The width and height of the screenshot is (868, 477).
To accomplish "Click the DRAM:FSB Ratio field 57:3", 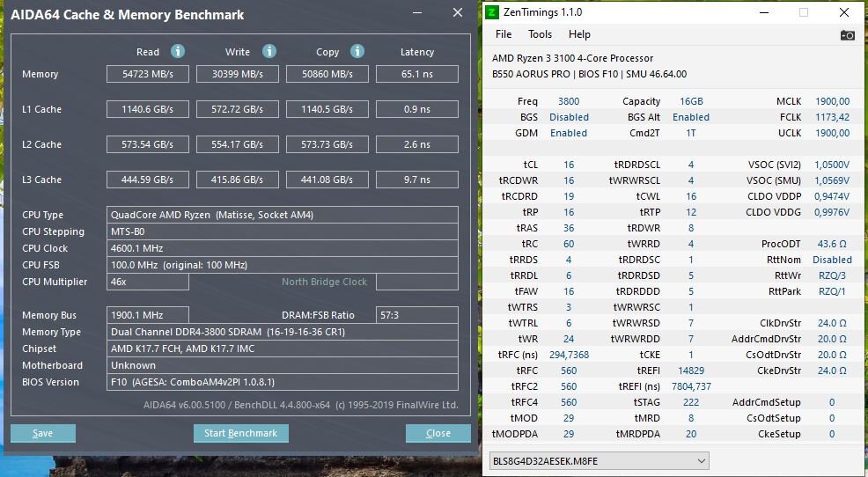I will (x=417, y=315).
